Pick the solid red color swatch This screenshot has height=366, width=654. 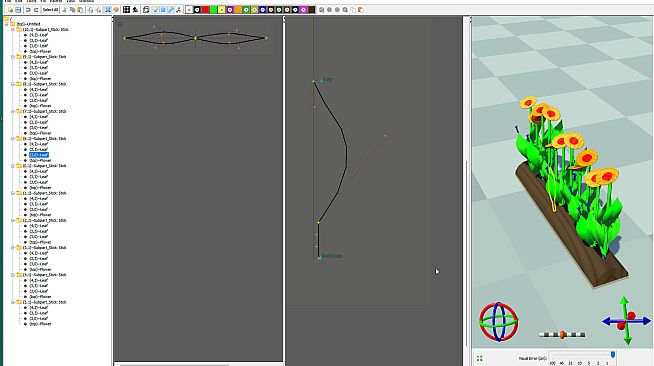coord(205,10)
